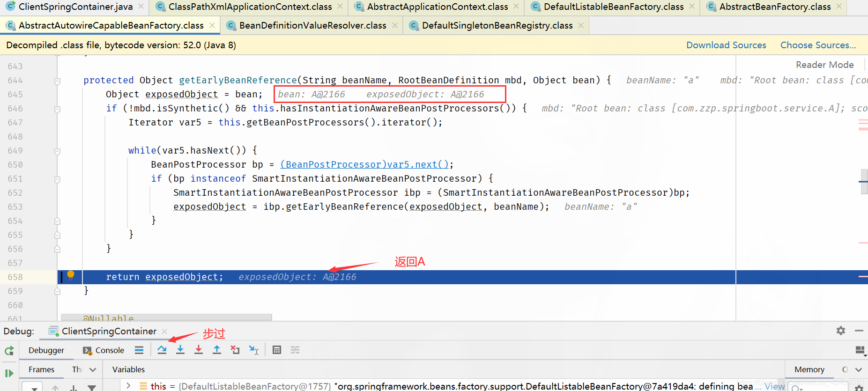Click the View link for 'this' variable
Image resolution: width=868 pixels, height=391 pixels.
coord(775,386)
